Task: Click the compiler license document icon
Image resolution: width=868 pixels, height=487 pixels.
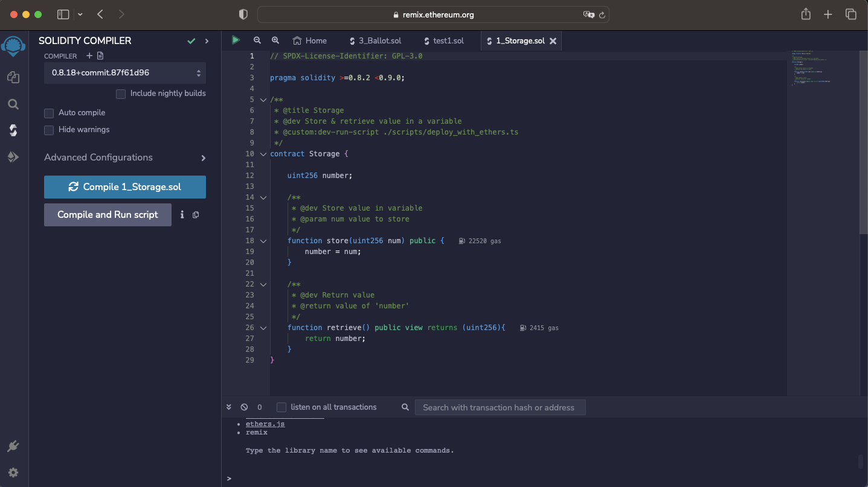Action: [x=100, y=56]
